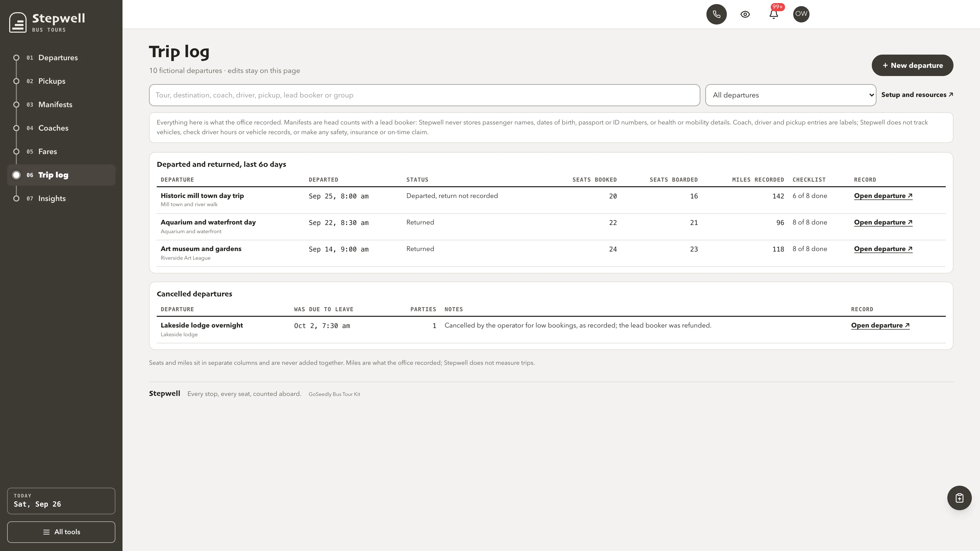Click the phone call icon button
Viewport: 980px width, 551px height.
point(716,14)
